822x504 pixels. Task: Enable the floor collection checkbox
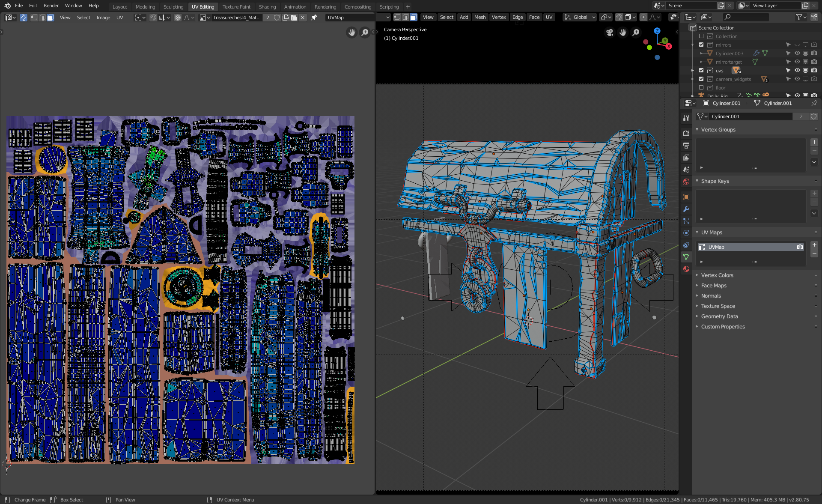pos(701,88)
